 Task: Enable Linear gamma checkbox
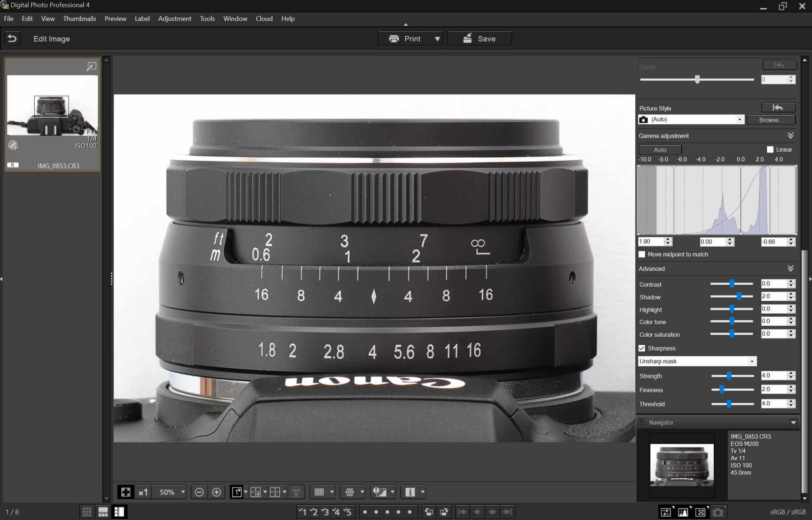tap(770, 149)
